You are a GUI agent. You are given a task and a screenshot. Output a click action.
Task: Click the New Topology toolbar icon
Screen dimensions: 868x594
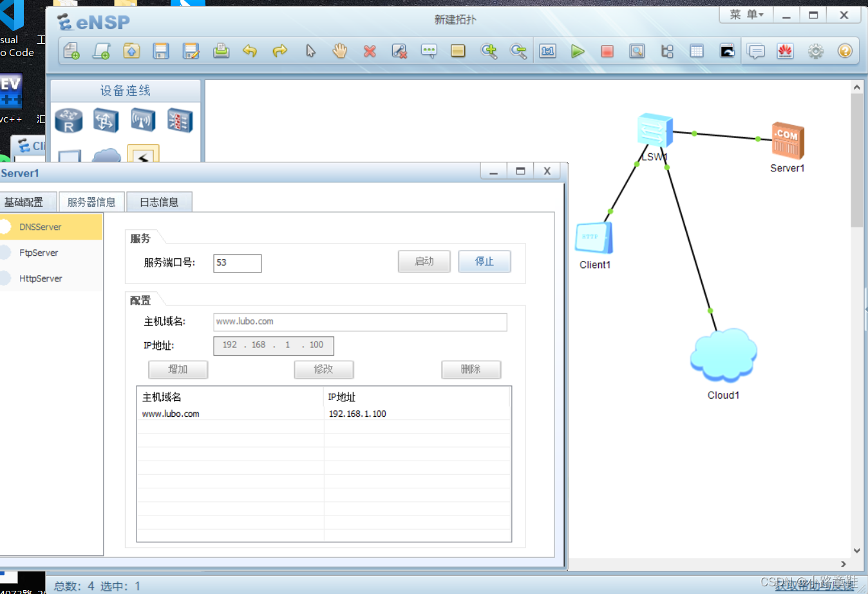tap(71, 51)
